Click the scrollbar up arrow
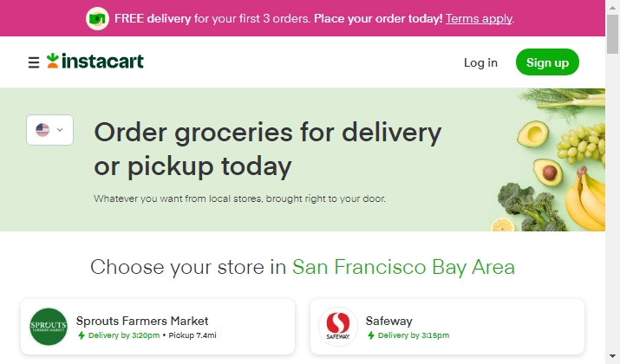 (612, 6)
